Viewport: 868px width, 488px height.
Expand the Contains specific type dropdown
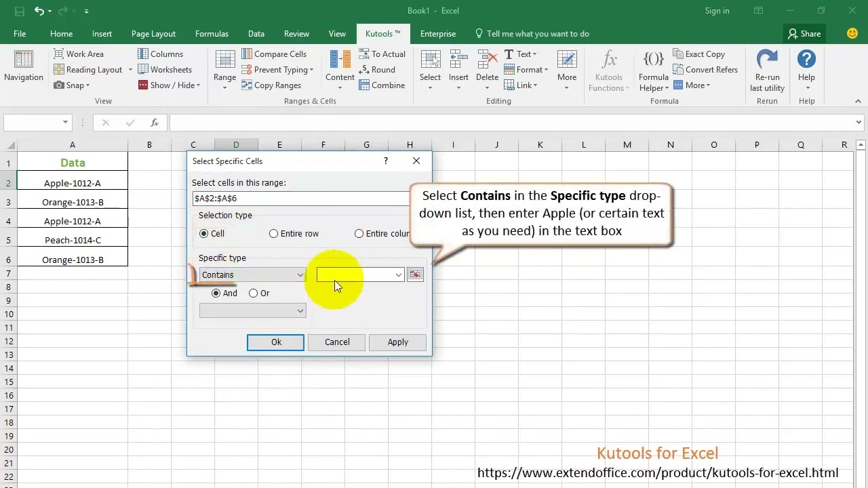pyautogui.click(x=300, y=274)
